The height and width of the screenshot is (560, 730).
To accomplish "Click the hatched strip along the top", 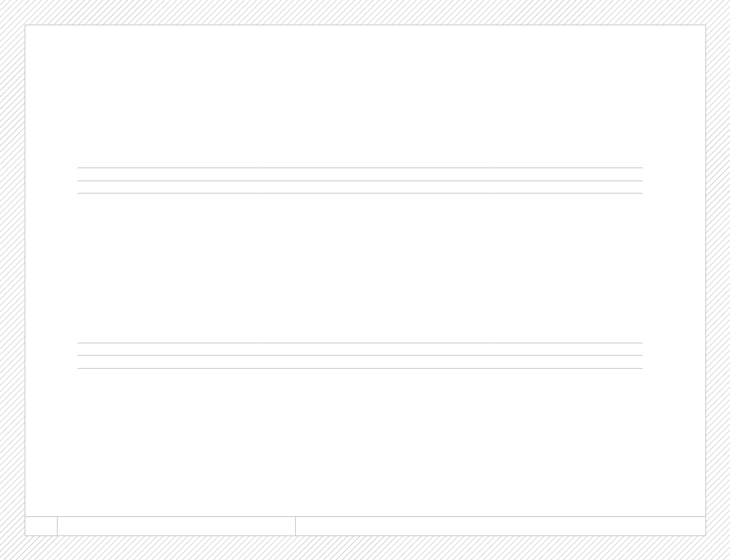I will tap(365, 12).
